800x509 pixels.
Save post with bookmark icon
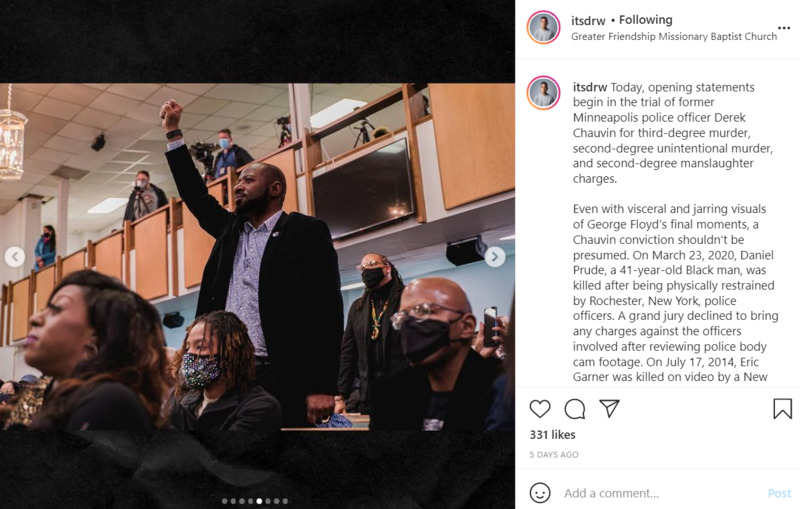pyautogui.click(x=782, y=408)
